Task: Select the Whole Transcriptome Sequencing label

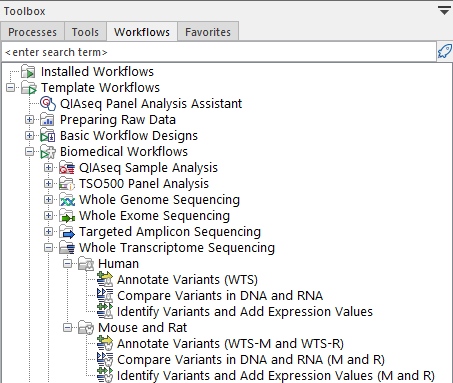Action: pos(177,248)
